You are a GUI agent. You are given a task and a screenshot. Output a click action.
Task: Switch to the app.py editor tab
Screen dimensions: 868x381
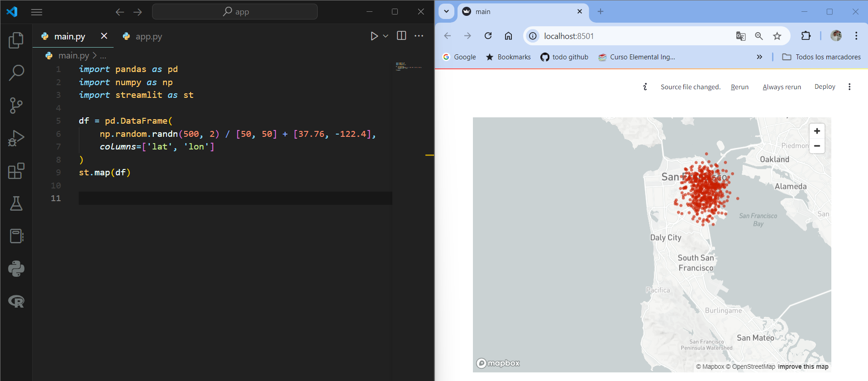click(142, 36)
